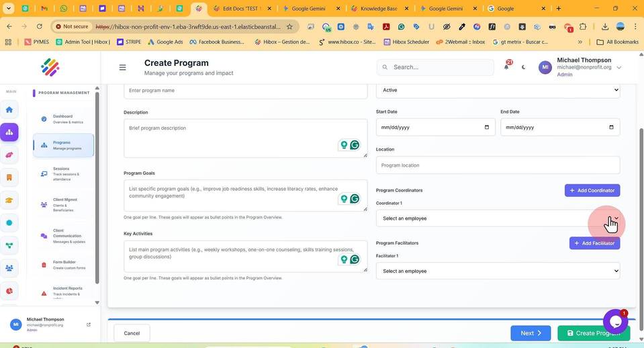This screenshot has height=348, width=644.
Task: Open End Date calendar picker icon
Action: point(611,127)
